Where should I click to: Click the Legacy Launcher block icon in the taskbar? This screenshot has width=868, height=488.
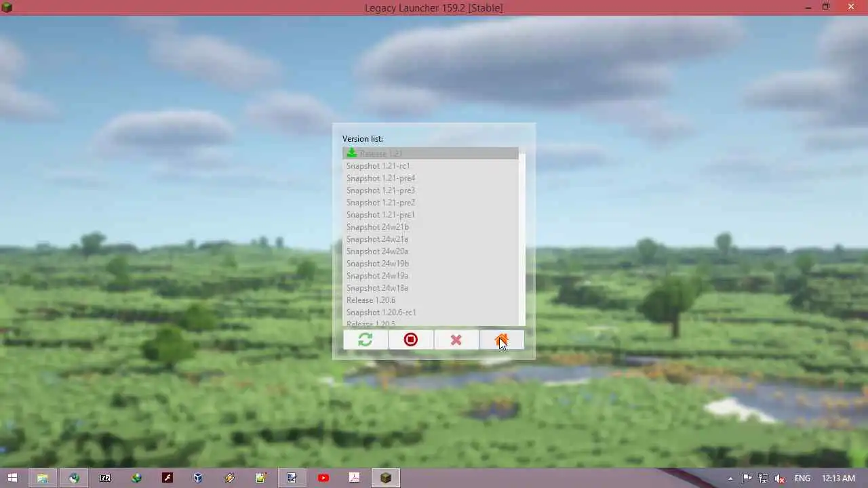(386, 478)
